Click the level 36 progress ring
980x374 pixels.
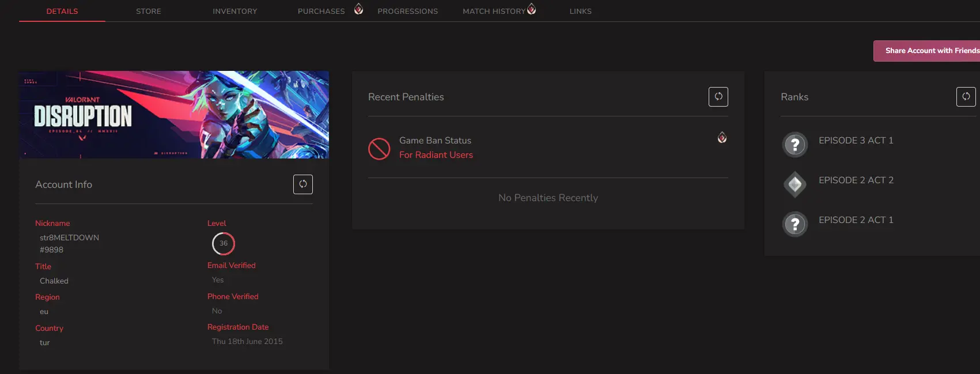(224, 244)
